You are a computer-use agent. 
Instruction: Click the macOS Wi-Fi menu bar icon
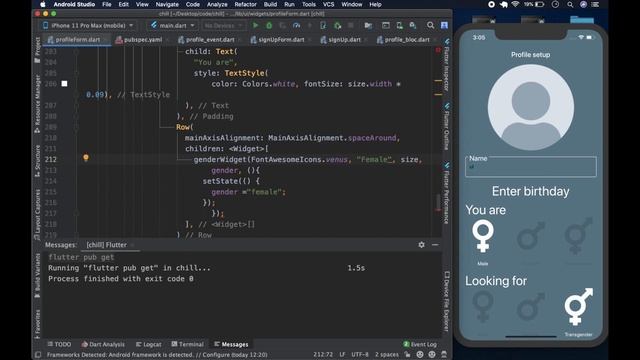516,4
